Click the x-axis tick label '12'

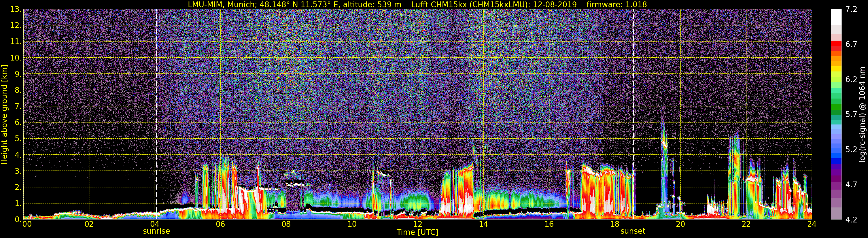[417, 224]
